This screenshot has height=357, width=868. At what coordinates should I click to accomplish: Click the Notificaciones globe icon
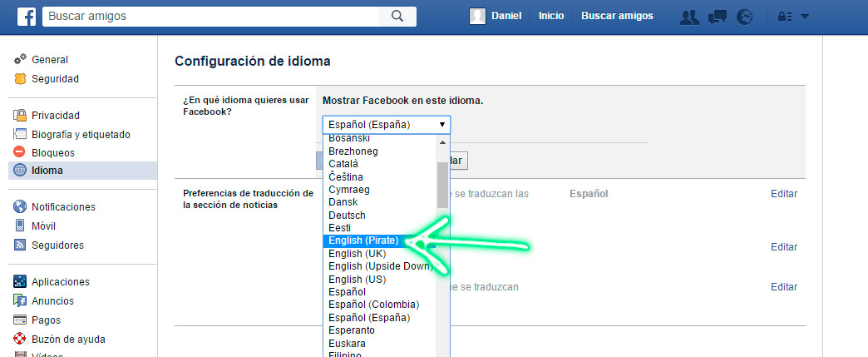point(20,206)
